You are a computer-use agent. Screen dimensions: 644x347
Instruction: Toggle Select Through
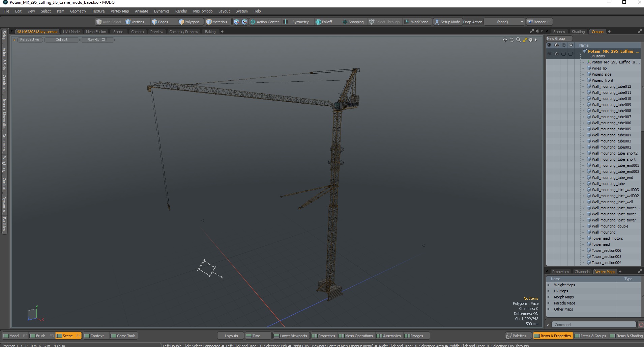pos(384,22)
